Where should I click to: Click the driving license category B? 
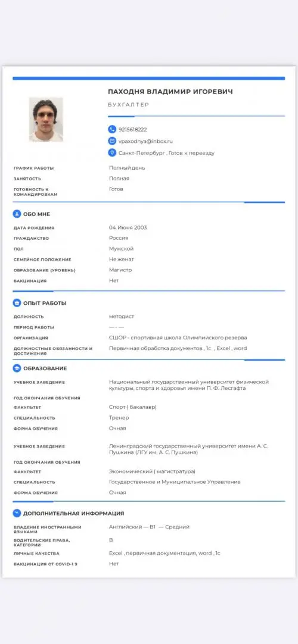(x=111, y=540)
